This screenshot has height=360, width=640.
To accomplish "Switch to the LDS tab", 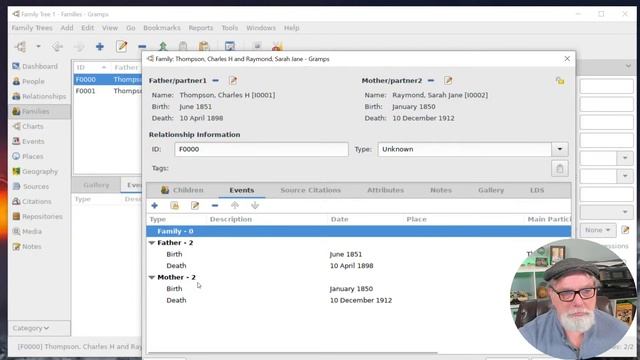I will tap(537, 190).
